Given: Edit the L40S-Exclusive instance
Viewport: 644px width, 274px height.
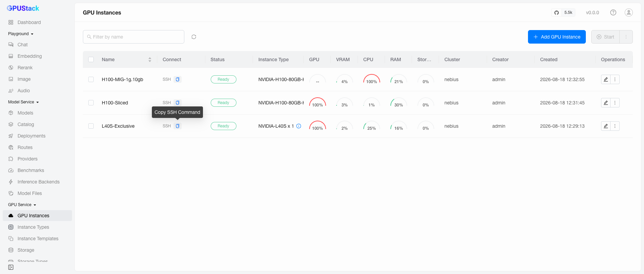Looking at the screenshot, I should [x=606, y=126].
